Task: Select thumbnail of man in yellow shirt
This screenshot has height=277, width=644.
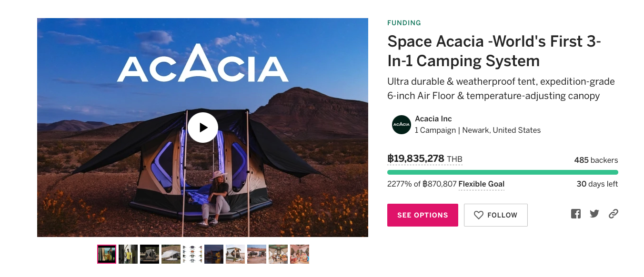Action: click(x=128, y=254)
